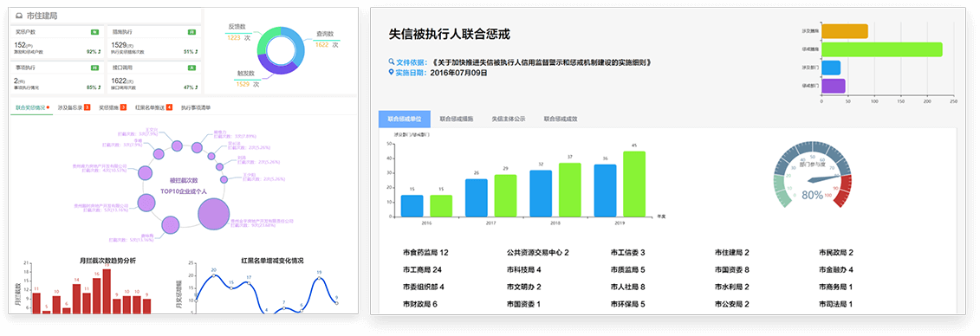This screenshot has height=336, width=980.
Task: Click the up arrow beside 51%
Action: click(x=196, y=52)
